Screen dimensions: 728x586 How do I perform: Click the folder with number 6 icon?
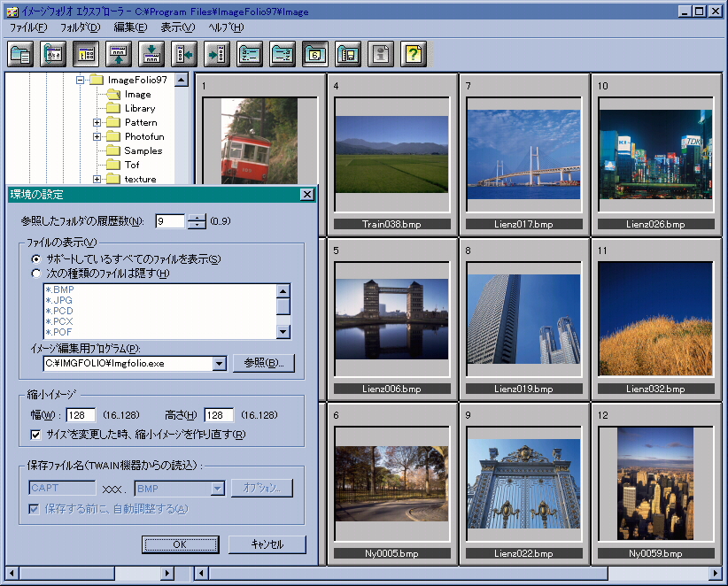[316, 54]
